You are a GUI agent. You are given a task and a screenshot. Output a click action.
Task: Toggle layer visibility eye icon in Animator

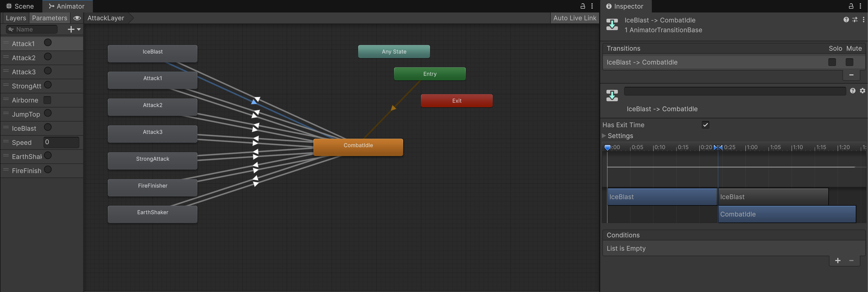click(x=77, y=18)
